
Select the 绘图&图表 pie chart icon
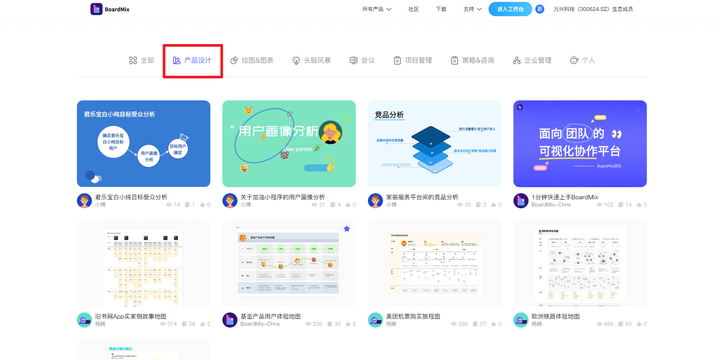(x=234, y=60)
